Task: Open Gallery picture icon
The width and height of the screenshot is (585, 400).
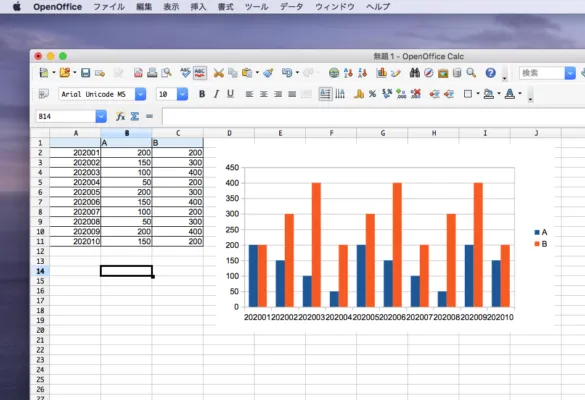Action: click(x=443, y=73)
